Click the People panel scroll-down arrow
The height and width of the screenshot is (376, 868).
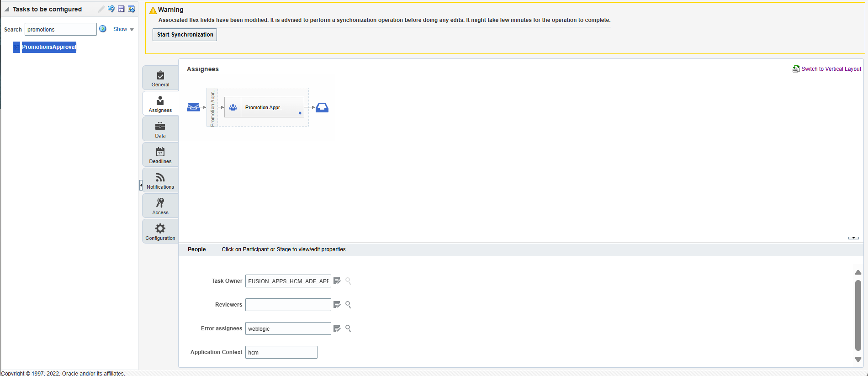click(858, 360)
